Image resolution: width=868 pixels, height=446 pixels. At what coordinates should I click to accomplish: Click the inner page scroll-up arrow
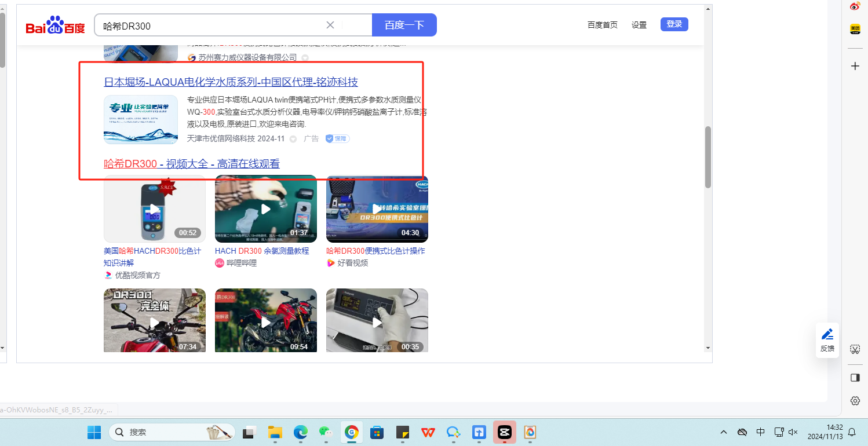click(708, 9)
